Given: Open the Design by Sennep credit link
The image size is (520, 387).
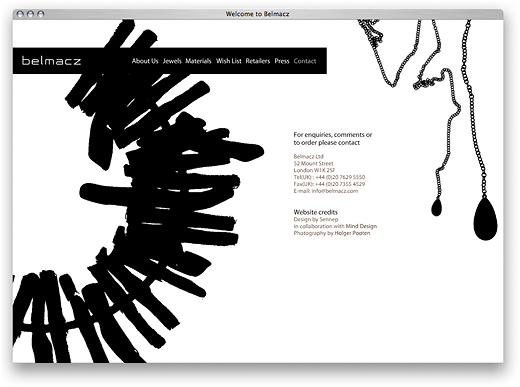Looking at the screenshot, I should tap(316, 219).
